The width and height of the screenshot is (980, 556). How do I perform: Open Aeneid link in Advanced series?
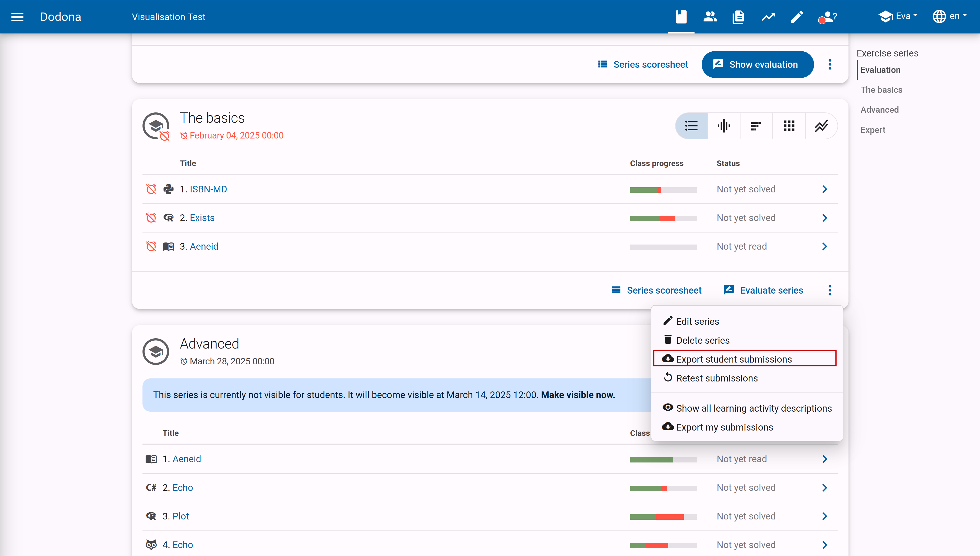click(187, 459)
